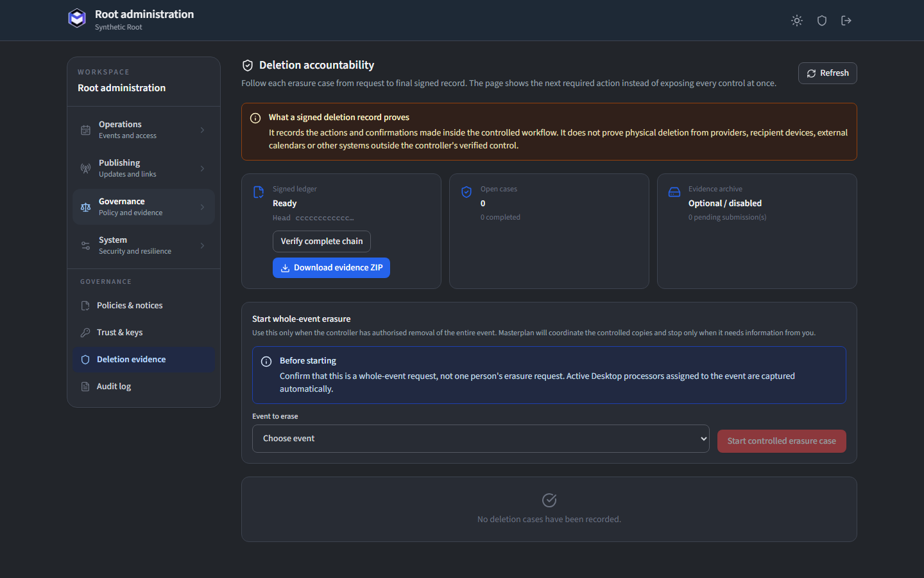
Task: Toggle the light/dark theme sun icon
Action: pos(797,21)
